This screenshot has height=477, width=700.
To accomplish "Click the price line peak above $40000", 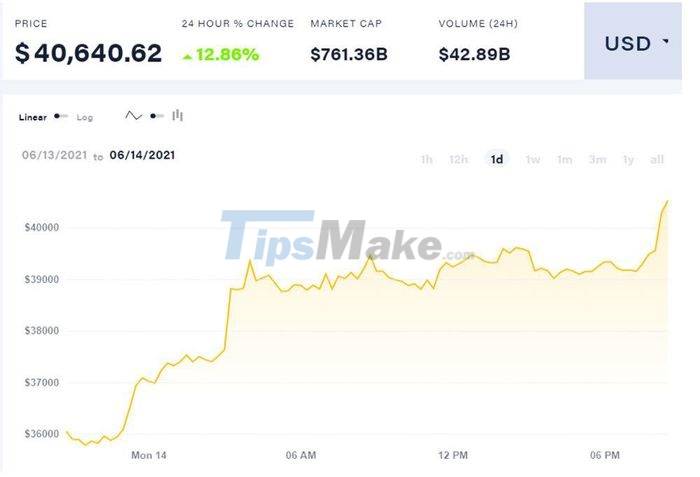I will (x=667, y=201).
